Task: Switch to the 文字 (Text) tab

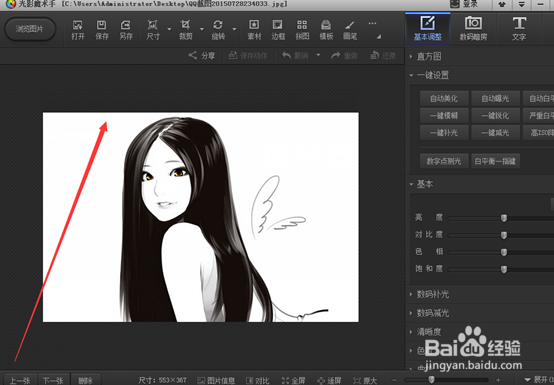Action: [519, 28]
